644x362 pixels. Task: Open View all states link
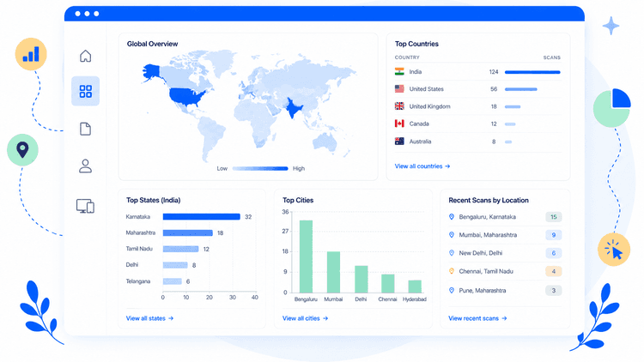coord(149,318)
